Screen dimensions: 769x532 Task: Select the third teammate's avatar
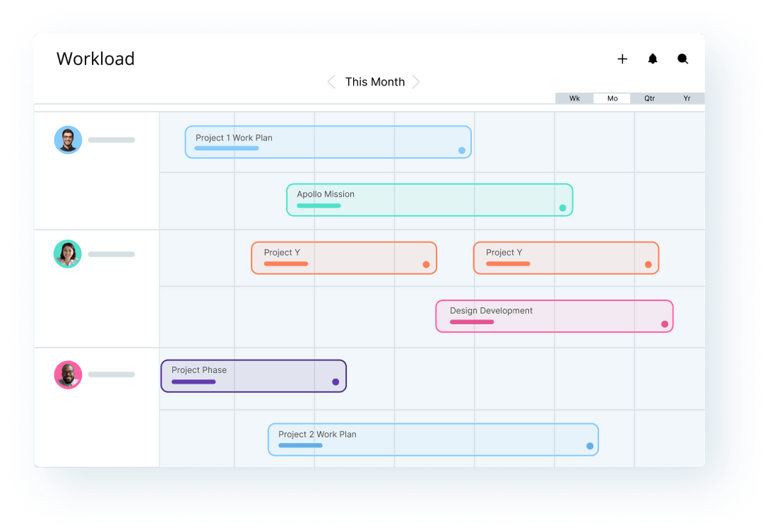pos(68,374)
